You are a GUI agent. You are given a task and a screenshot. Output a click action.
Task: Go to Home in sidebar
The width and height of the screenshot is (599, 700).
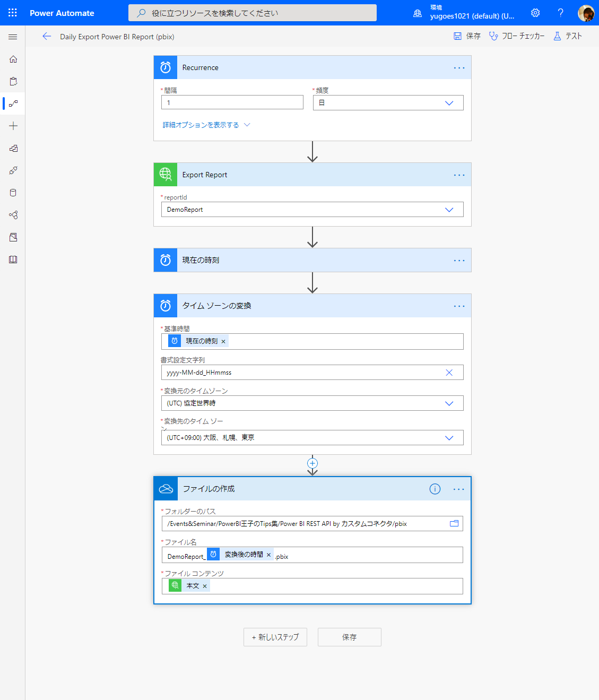(13, 59)
